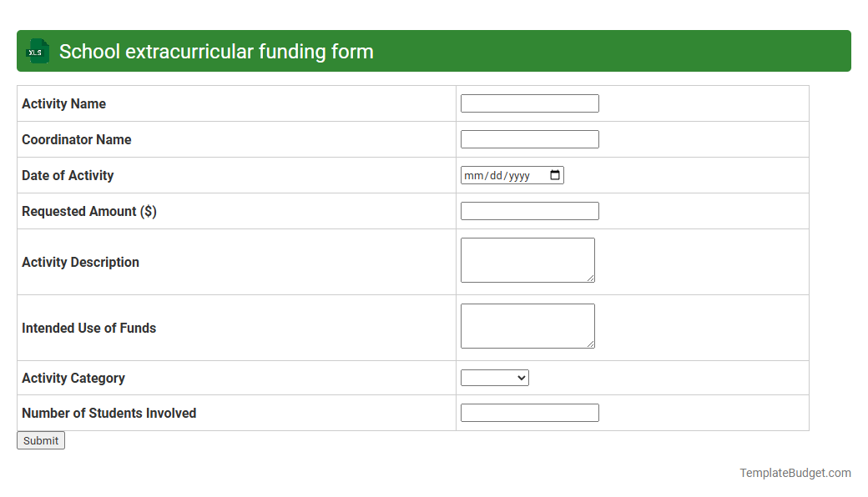Open the calendar picker for Date of Activity
The height and width of the screenshot is (497, 868).
[x=554, y=175]
